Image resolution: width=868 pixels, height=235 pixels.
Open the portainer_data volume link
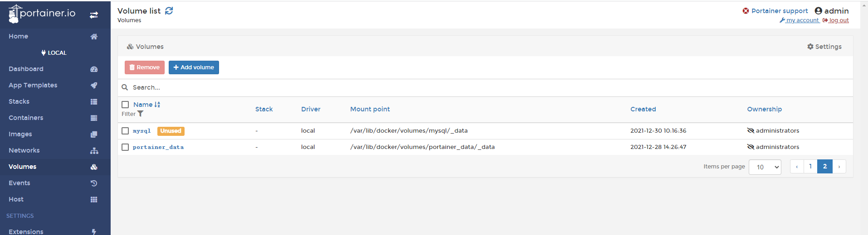[x=158, y=147]
